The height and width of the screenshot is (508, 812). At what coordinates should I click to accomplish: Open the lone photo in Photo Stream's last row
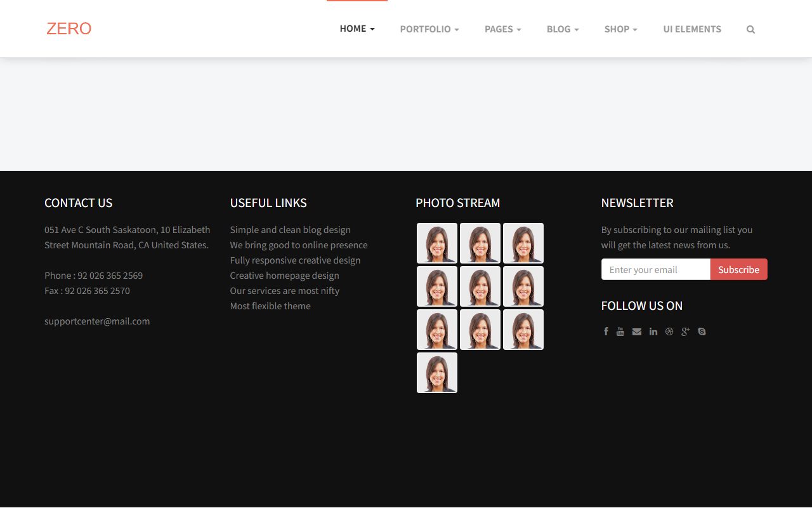(x=437, y=373)
